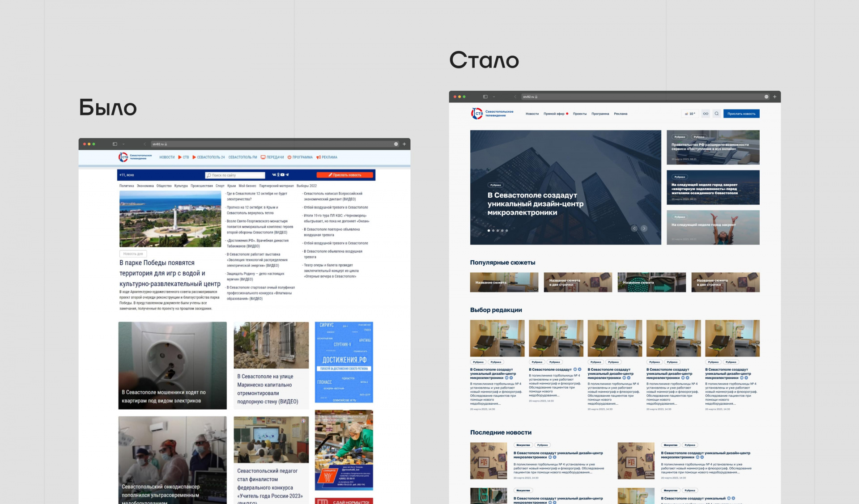This screenshot has height=504, width=859.
Task: Show next slide in the hero carousel
Action: pyautogui.click(x=644, y=229)
